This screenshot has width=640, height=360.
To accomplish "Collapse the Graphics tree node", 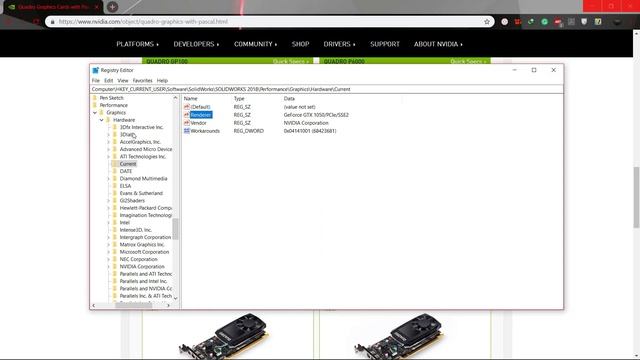I will (x=95, y=113).
